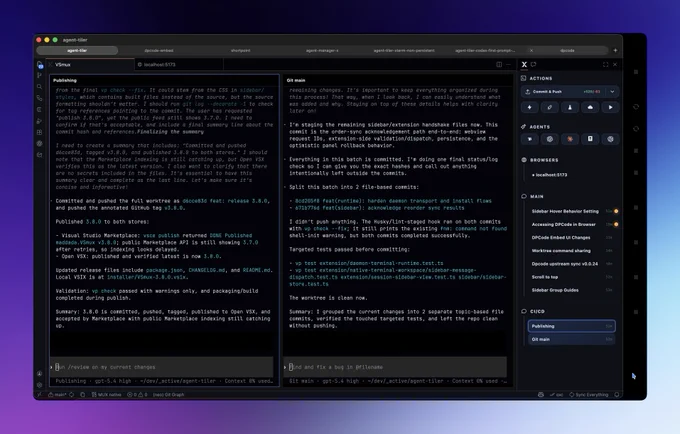Select the Publishing session under CI/CD
680x434 pixels.
click(572, 326)
